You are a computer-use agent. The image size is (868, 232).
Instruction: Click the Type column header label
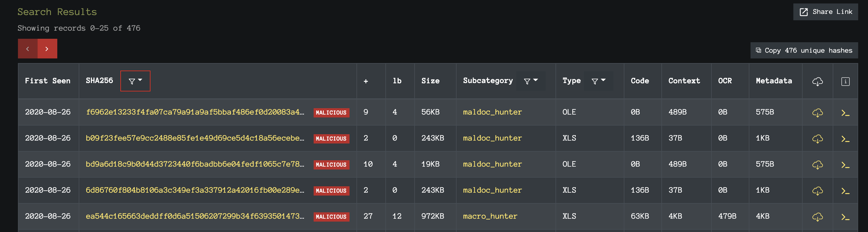[571, 81]
